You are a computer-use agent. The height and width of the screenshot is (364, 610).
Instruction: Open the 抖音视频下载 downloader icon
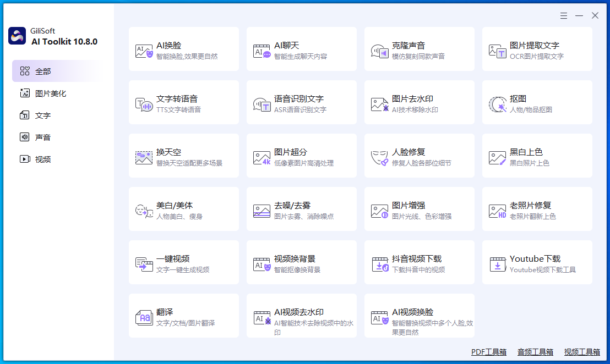[380, 264]
